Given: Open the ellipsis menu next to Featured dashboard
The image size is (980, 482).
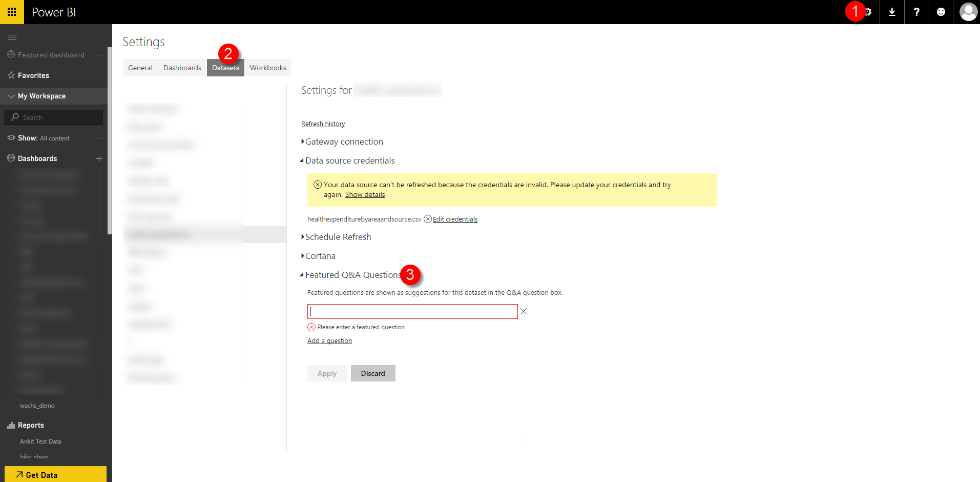Looking at the screenshot, I should pyautogui.click(x=99, y=55).
